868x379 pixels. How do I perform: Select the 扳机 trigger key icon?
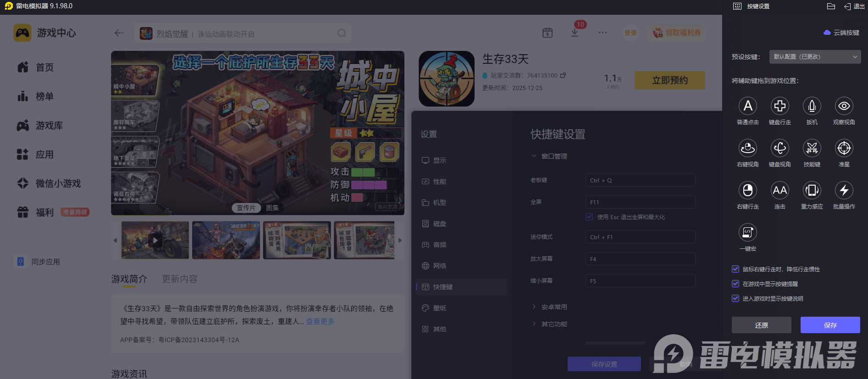coord(812,106)
